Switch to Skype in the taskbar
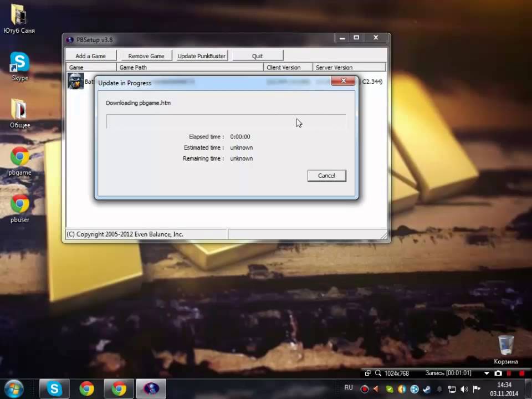 coord(54,389)
